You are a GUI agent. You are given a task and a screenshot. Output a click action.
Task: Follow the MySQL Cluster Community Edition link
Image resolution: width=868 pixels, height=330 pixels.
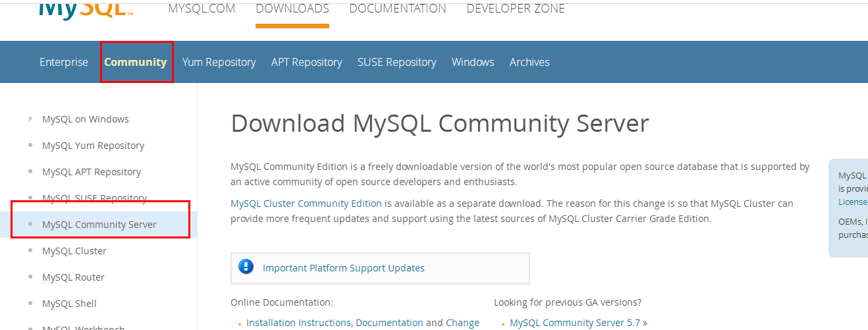[x=306, y=204]
